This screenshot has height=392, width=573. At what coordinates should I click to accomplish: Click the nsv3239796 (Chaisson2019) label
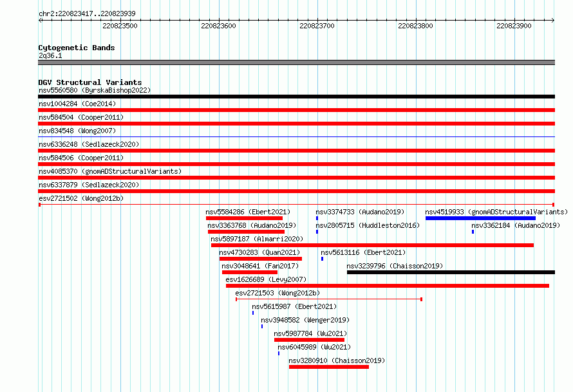pyautogui.click(x=395, y=266)
